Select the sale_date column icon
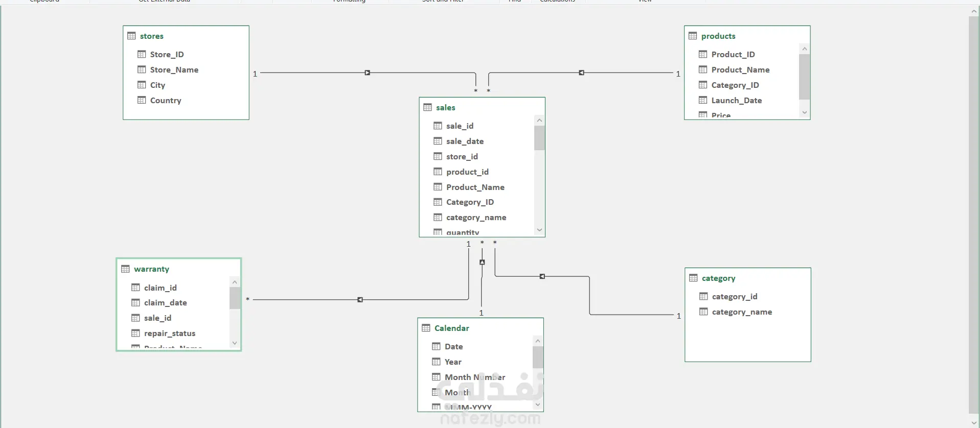 click(438, 141)
